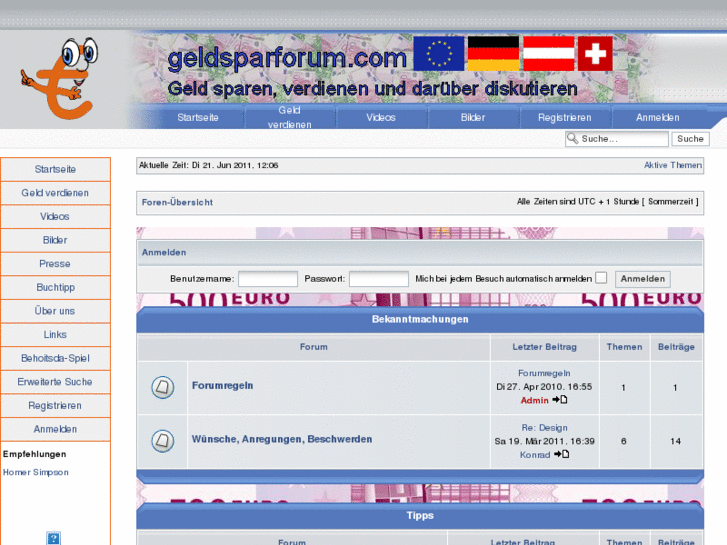
Task: Select Startseite in left sidebar menu
Action: [55, 169]
